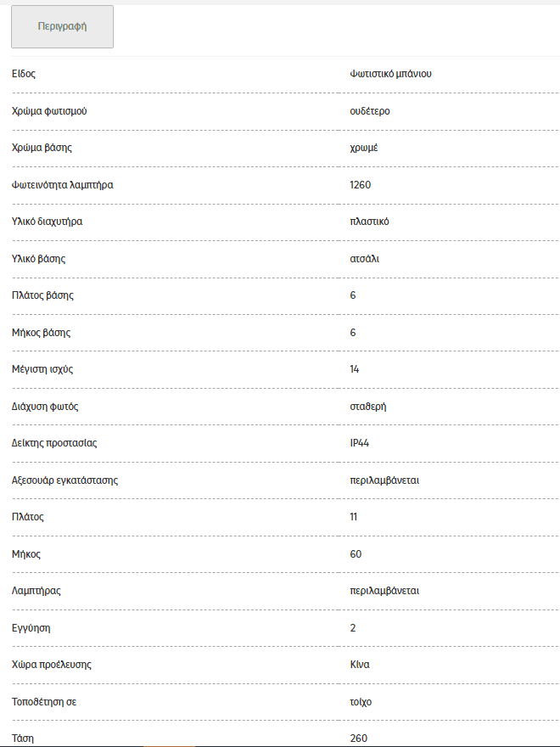This screenshot has width=560, height=747.
Task: Select the IP44 protection value
Action: click(360, 443)
